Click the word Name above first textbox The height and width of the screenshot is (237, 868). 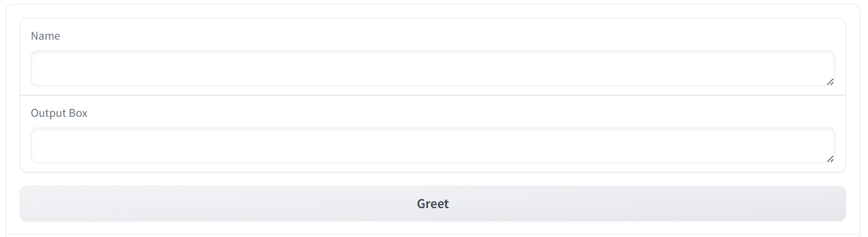45,36
